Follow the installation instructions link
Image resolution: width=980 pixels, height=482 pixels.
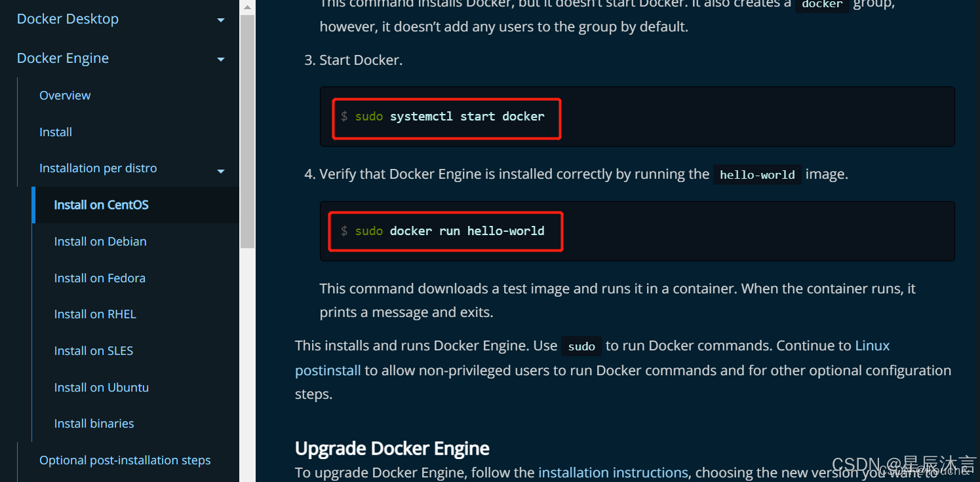[x=613, y=472]
